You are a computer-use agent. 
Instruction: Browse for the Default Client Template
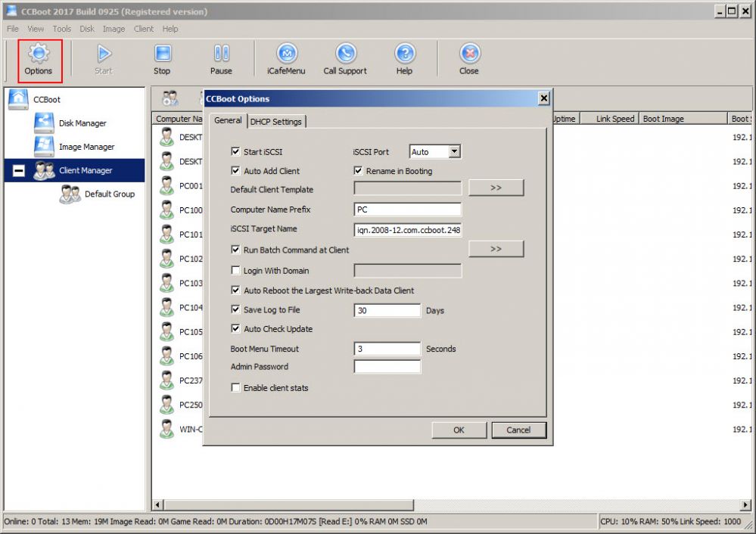click(x=496, y=188)
